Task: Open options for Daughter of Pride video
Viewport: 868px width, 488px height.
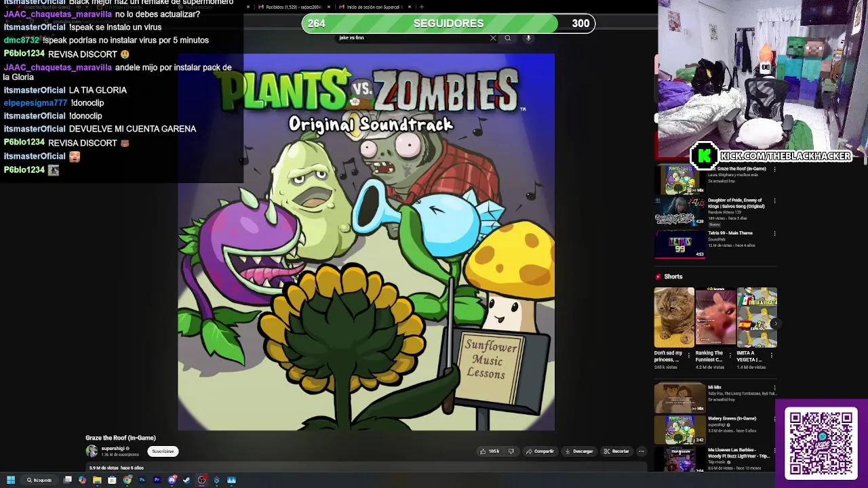Action: 774,201
